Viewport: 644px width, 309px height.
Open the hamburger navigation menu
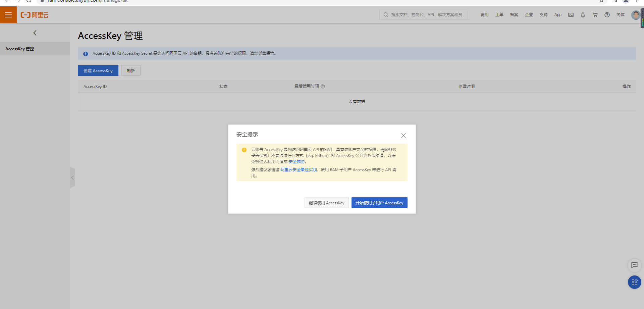point(8,15)
